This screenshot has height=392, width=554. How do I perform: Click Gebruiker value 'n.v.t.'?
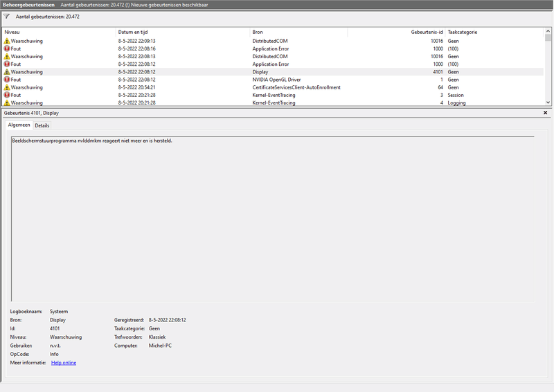click(55, 346)
